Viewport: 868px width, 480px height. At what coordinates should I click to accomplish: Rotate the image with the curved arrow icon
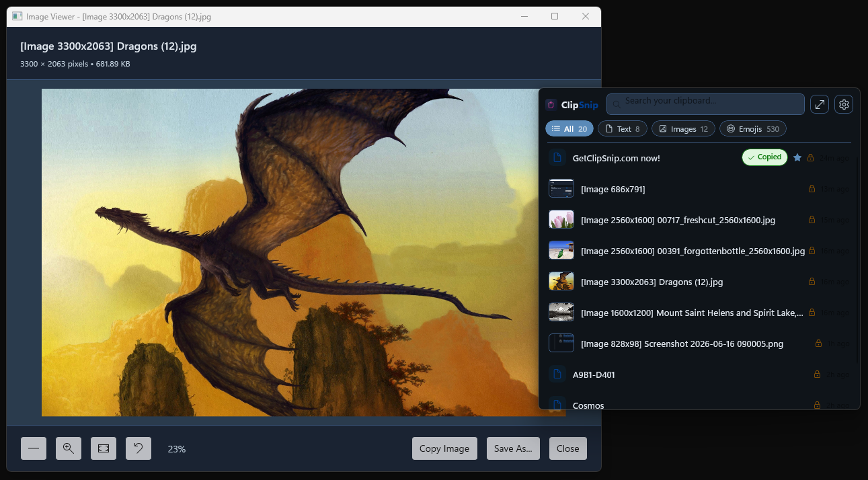pyautogui.click(x=139, y=448)
